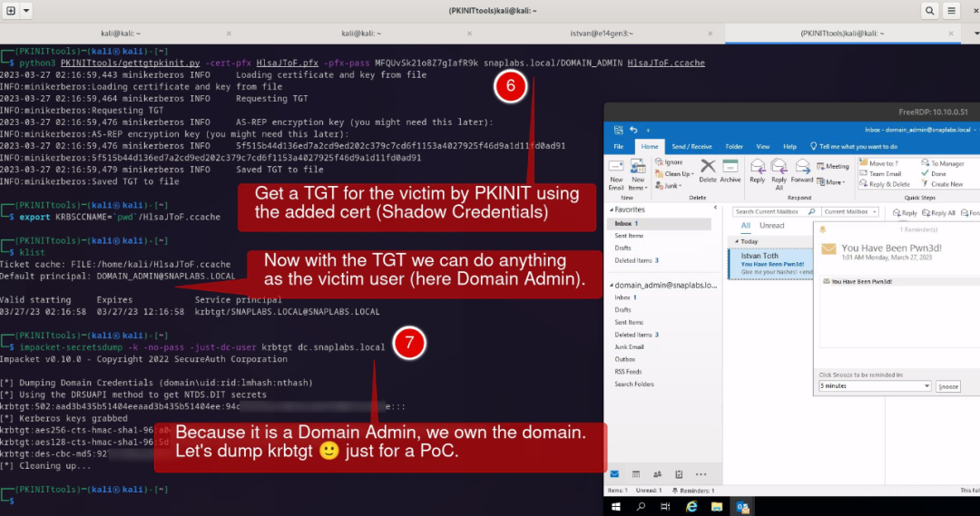Screen dimensions: 980x516
Task: Use the To Manager quick step
Action: (x=943, y=163)
